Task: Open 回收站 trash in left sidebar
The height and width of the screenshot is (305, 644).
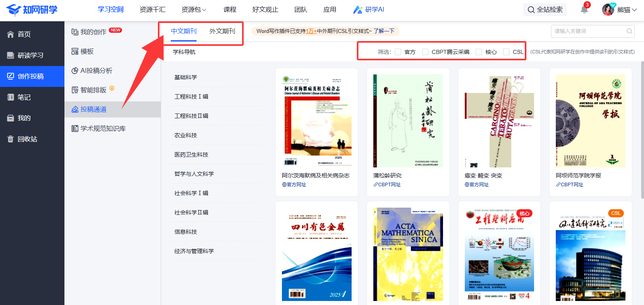Action: tap(27, 139)
